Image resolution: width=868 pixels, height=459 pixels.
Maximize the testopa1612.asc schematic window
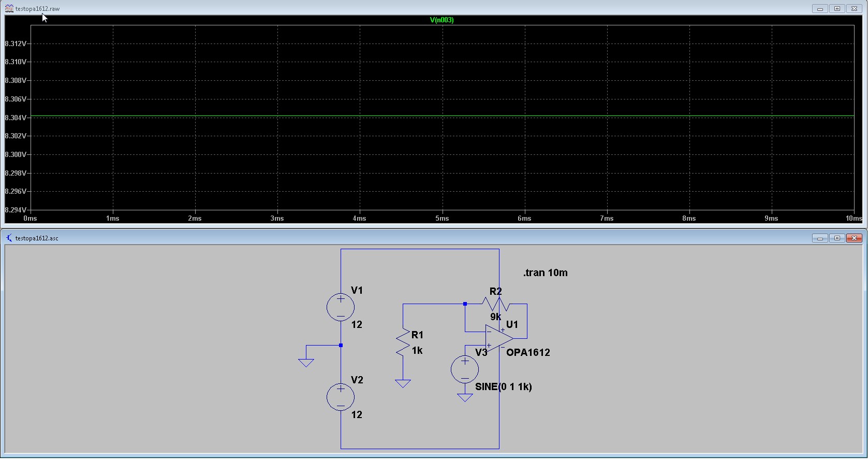(837, 238)
